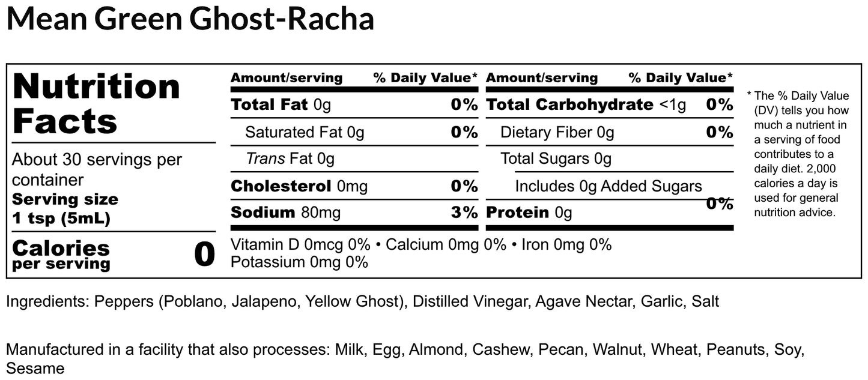
Task: Click "Includes 0g Added Sugars" text
Action: 608,186
